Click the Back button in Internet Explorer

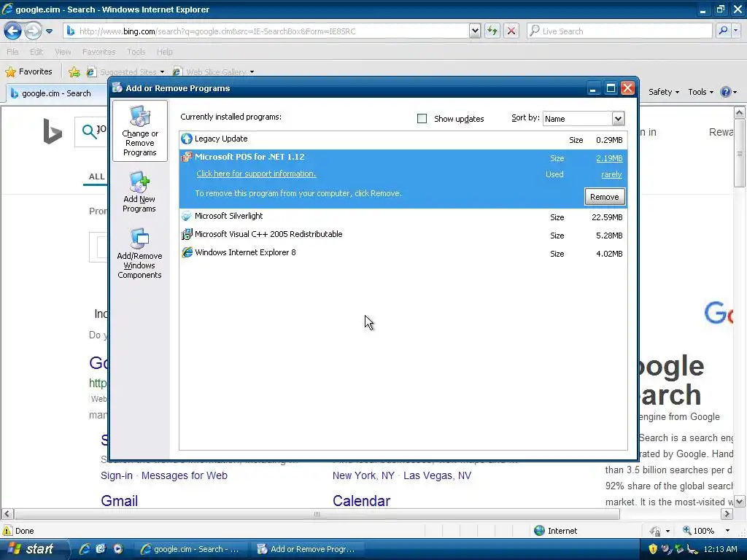click(13, 31)
